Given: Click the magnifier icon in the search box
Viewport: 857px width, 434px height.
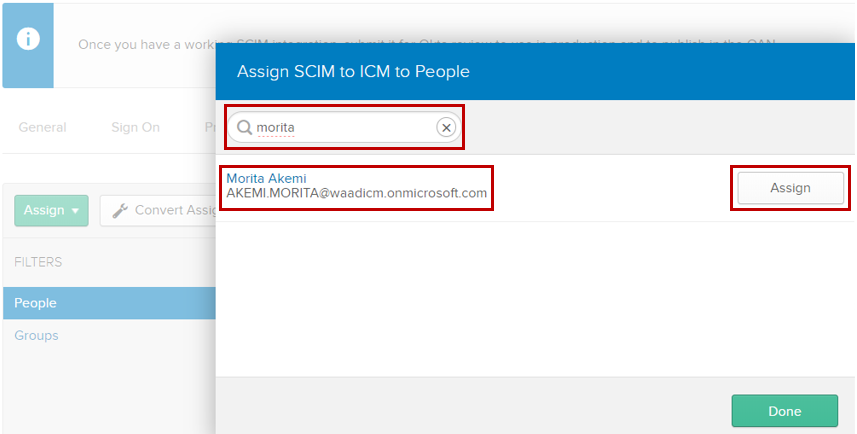Looking at the screenshot, I should pyautogui.click(x=244, y=127).
